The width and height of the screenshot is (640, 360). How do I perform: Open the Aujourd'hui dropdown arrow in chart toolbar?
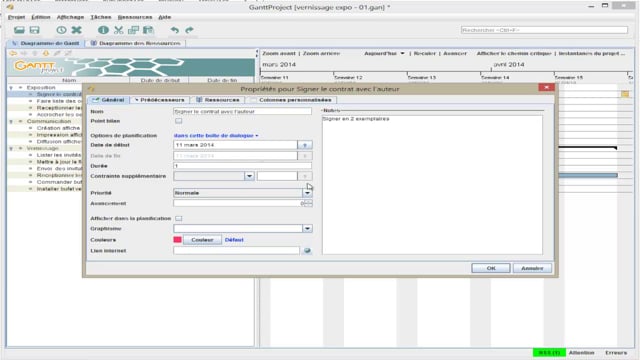[402, 53]
